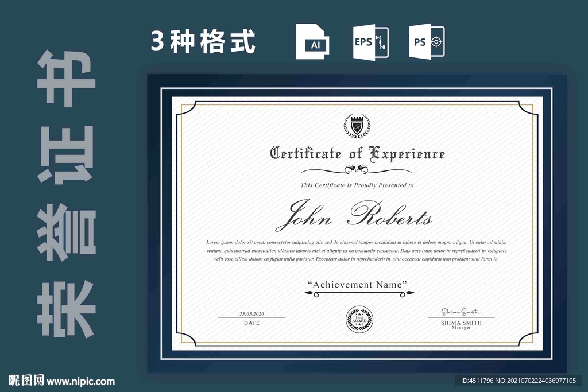Click the '3种格式' heading text
This screenshot has height=392, width=588.
(x=203, y=41)
